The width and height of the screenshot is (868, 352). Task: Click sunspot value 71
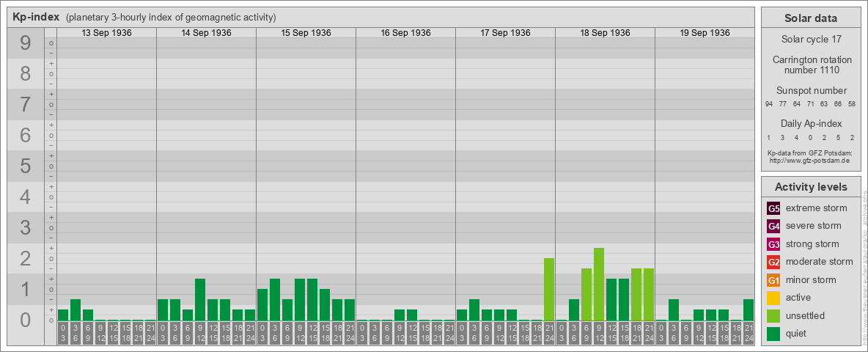point(810,104)
